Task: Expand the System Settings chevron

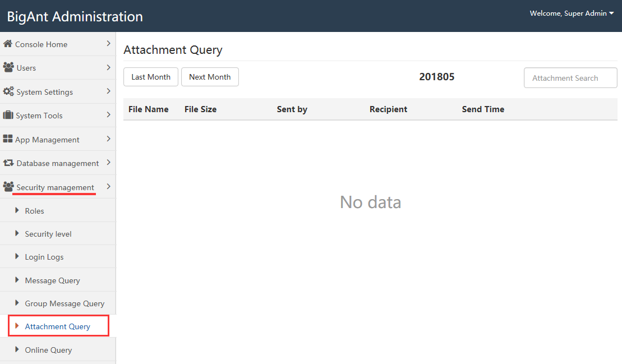Action: (108, 91)
